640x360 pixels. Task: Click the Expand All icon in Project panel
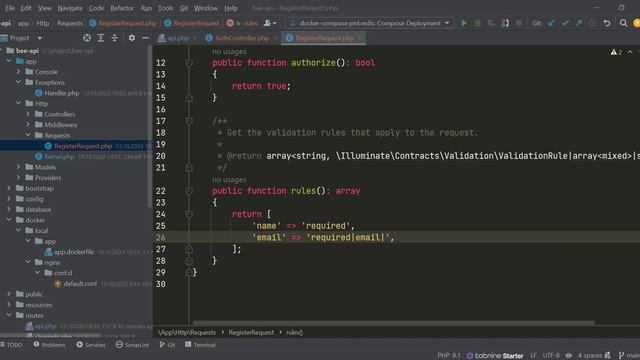click(101, 38)
